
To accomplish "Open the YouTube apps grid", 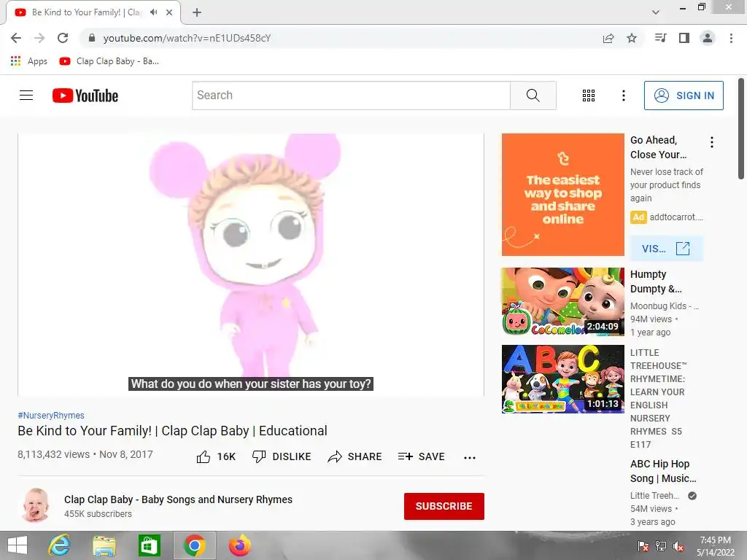I will tap(589, 96).
